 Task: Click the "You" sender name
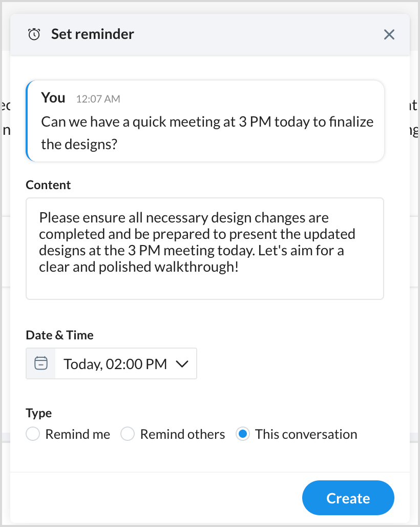53,97
